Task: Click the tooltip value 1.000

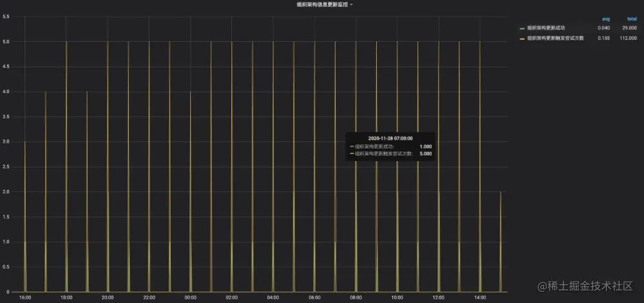Action: (x=426, y=147)
